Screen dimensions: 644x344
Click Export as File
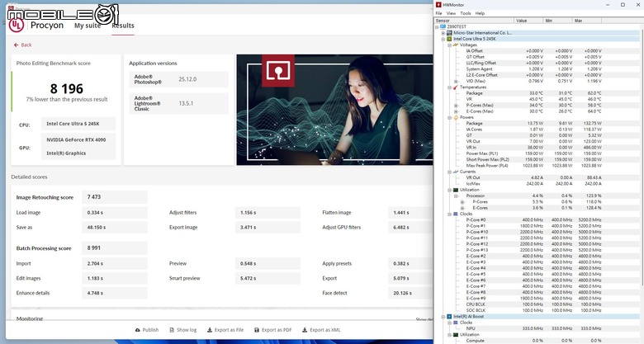click(x=225, y=330)
